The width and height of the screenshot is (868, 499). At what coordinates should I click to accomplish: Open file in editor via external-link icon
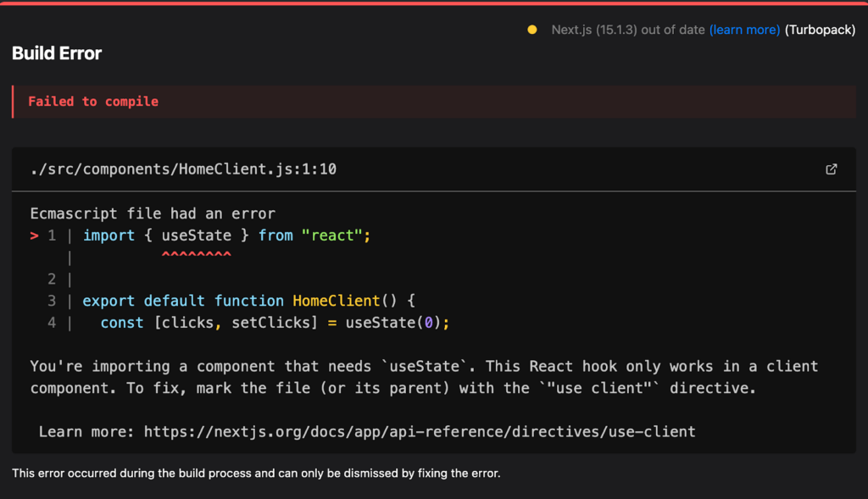coord(831,169)
